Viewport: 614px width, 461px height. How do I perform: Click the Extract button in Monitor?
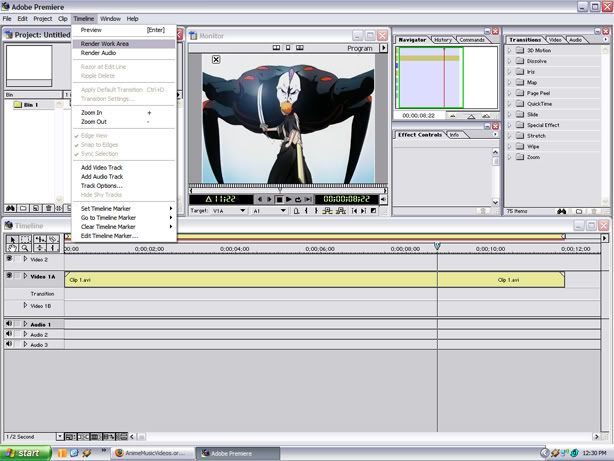click(x=341, y=211)
